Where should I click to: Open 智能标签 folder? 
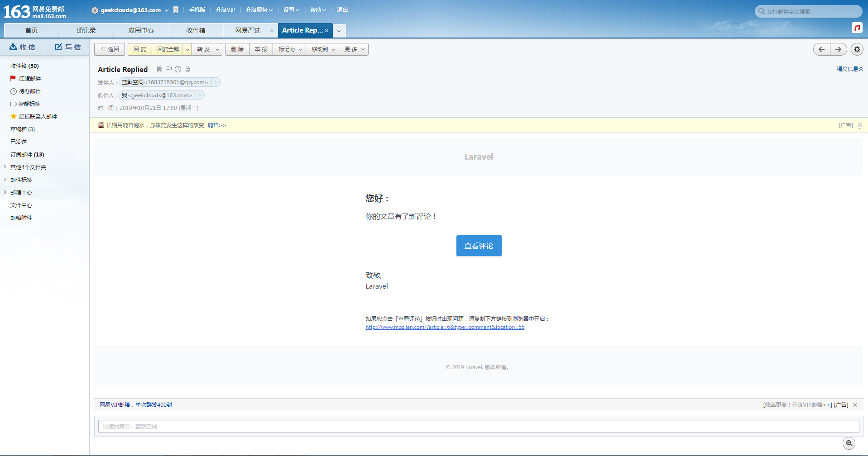[x=29, y=104]
